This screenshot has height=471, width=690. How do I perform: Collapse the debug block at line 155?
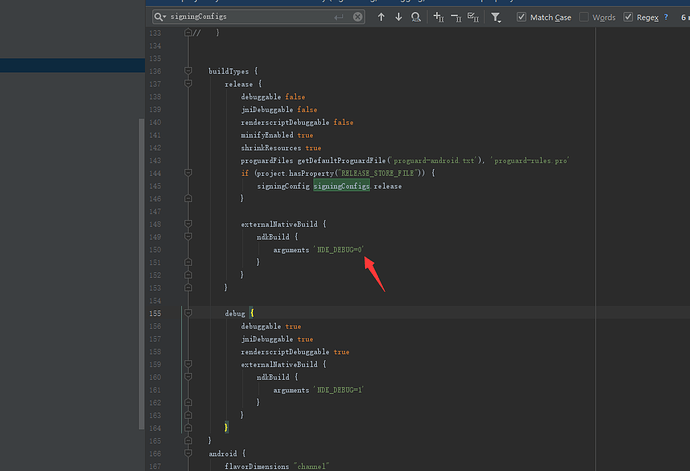click(x=186, y=313)
